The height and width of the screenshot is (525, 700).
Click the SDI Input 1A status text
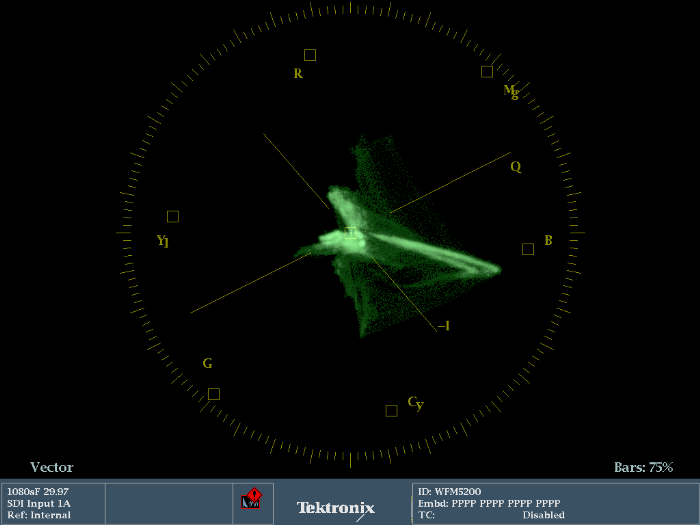[39, 504]
